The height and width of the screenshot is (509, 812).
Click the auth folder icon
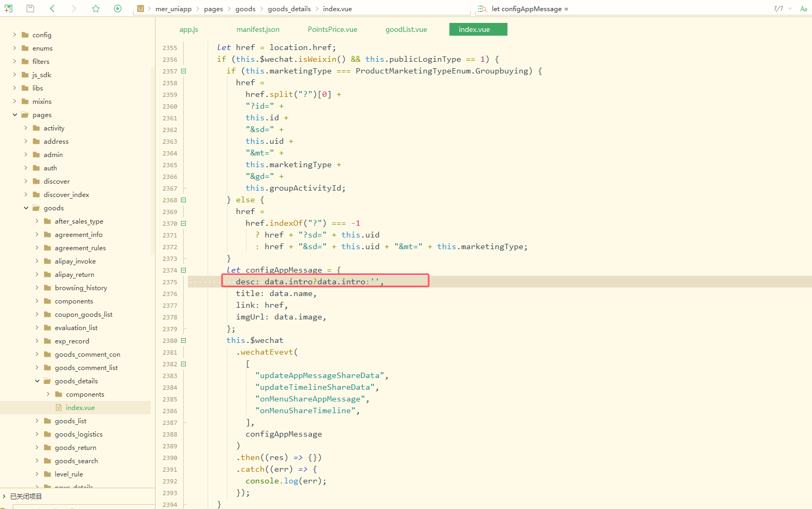coord(36,168)
